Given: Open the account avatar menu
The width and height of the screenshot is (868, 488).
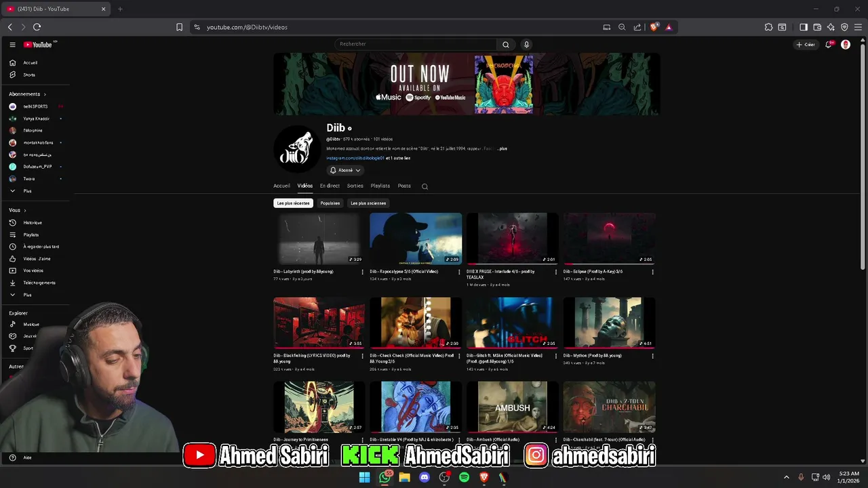Looking at the screenshot, I should (846, 45).
